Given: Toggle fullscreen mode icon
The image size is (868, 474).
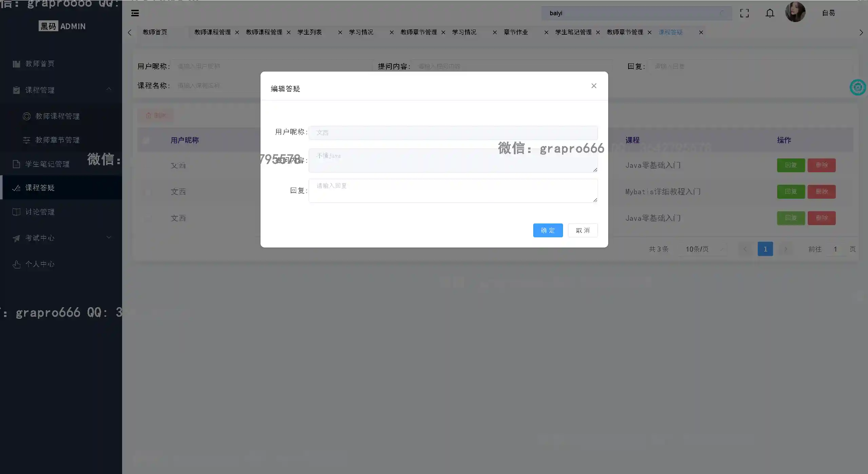Looking at the screenshot, I should coord(744,13).
